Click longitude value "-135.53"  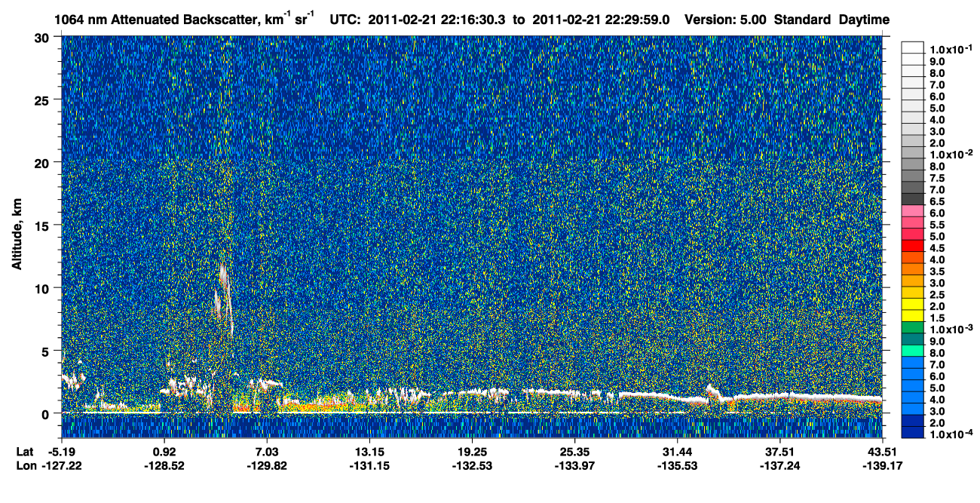[x=677, y=465]
